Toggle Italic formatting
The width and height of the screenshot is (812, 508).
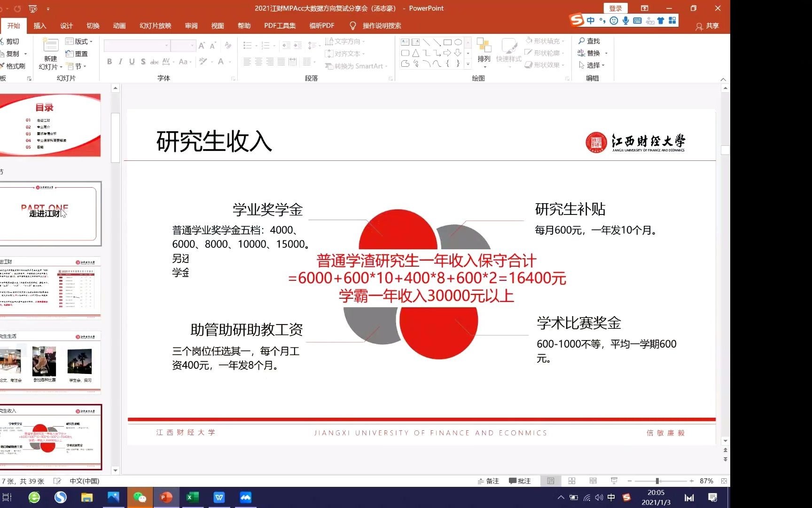coord(121,62)
